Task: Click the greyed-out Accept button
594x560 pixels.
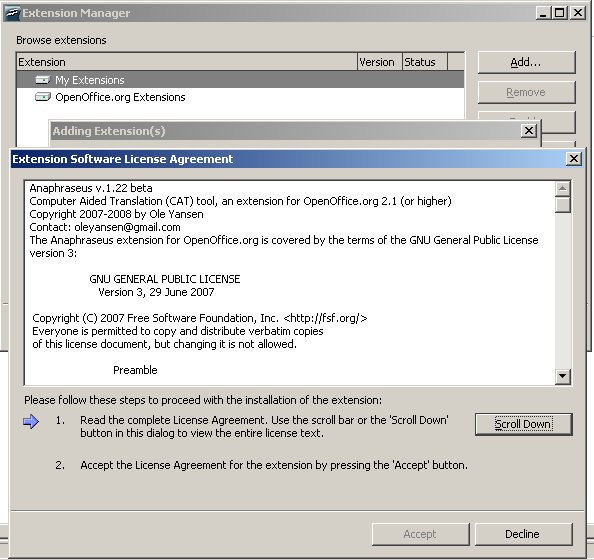Action: (x=420, y=534)
